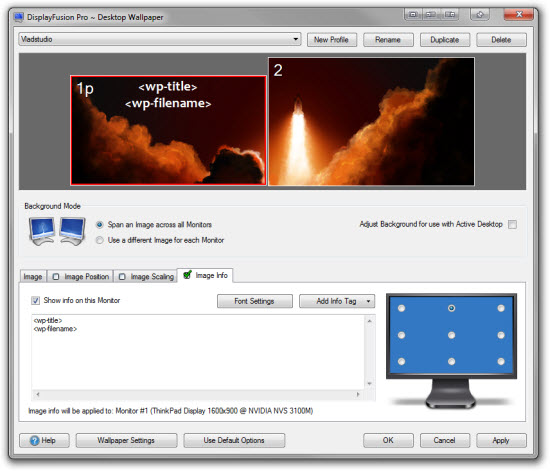
Task: Set info position to middle-right
Action: click(501, 335)
